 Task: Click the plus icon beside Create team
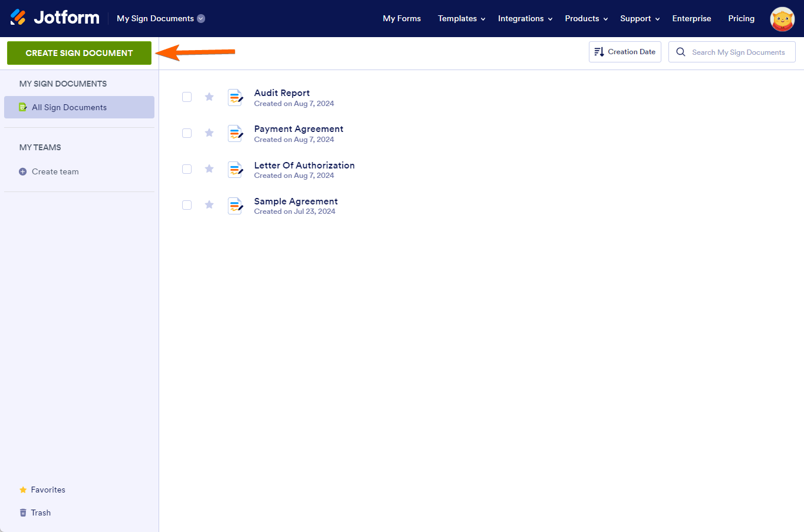coord(23,171)
